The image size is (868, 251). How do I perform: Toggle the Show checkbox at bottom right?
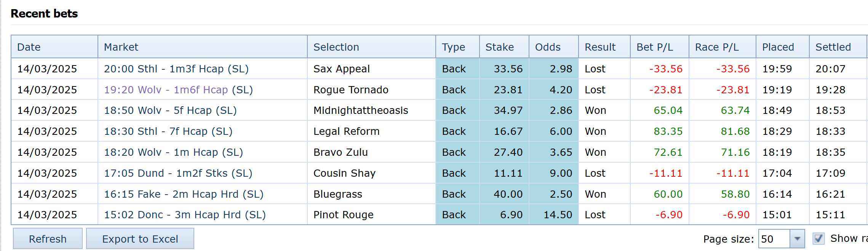pos(818,239)
